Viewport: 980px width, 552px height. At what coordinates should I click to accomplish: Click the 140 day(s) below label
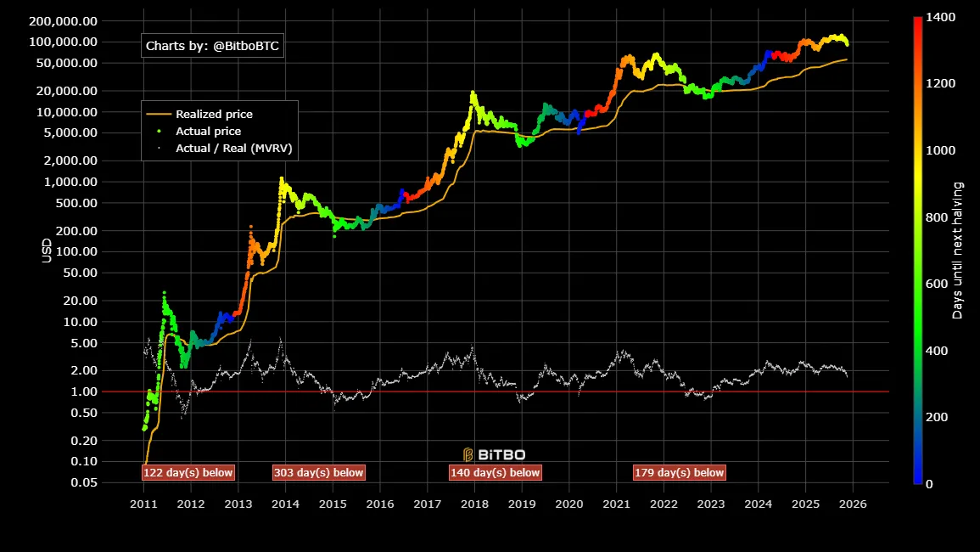coord(496,472)
